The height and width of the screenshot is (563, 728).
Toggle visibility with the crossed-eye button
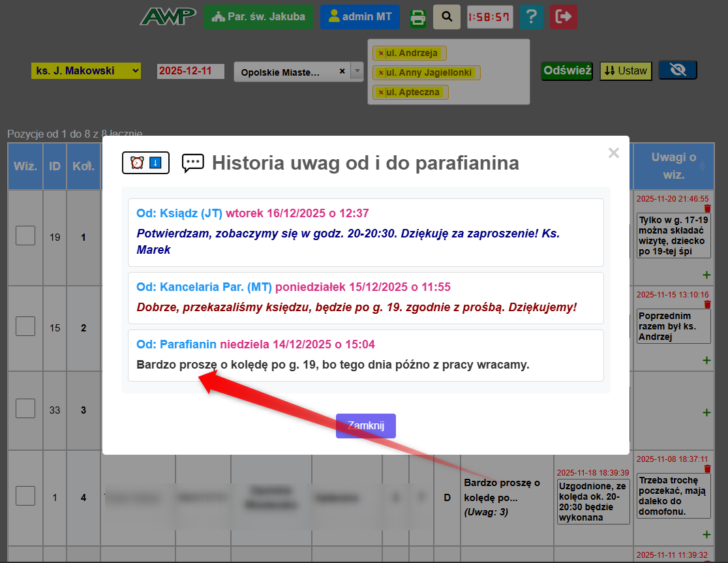click(x=678, y=70)
